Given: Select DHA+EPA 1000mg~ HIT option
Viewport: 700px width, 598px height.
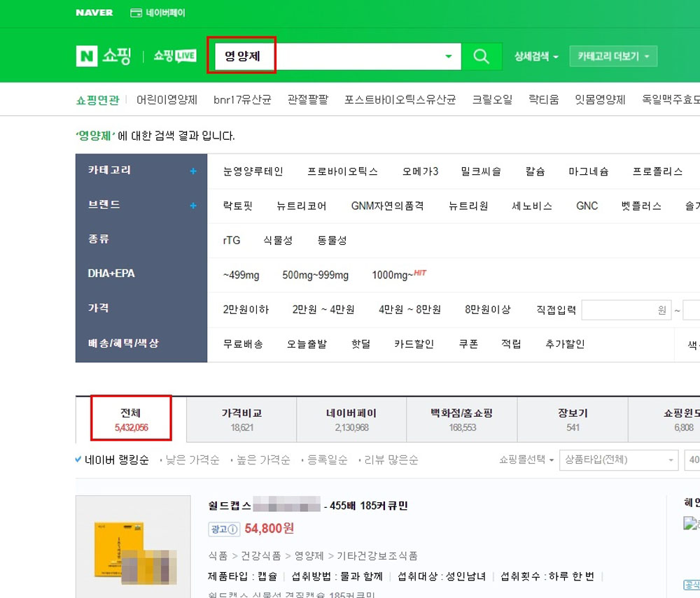Looking at the screenshot, I should pos(399,275).
